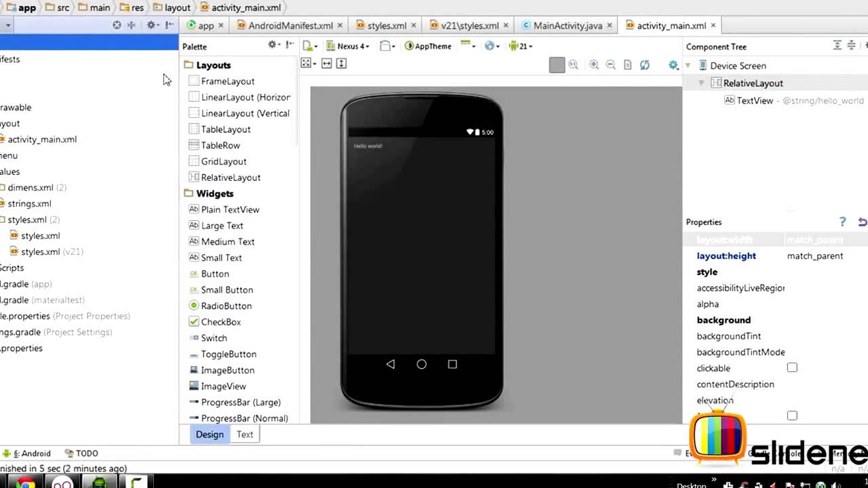
Task: Open the API level 21 dropdown
Action: (x=521, y=46)
